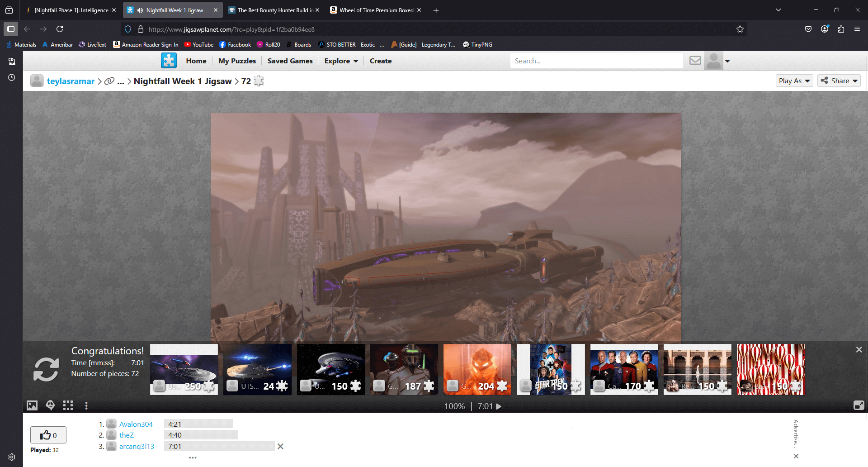This screenshot has height=467, width=868.
Task: Open the red balloons 150-piece puzzle
Action: tap(771, 369)
